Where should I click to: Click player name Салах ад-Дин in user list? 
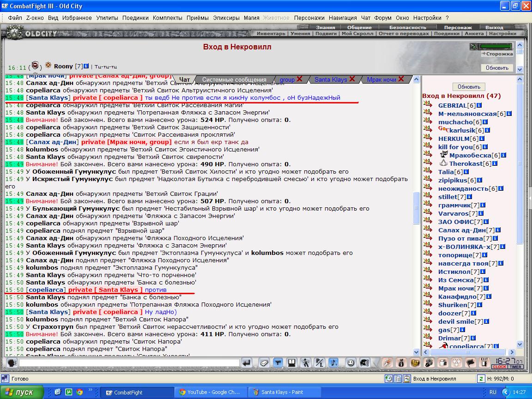coord(462,230)
